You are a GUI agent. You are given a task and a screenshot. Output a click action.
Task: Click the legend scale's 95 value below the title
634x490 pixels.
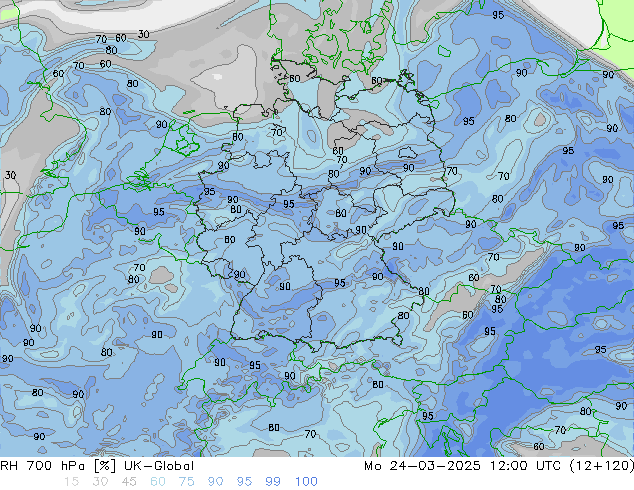point(244,482)
